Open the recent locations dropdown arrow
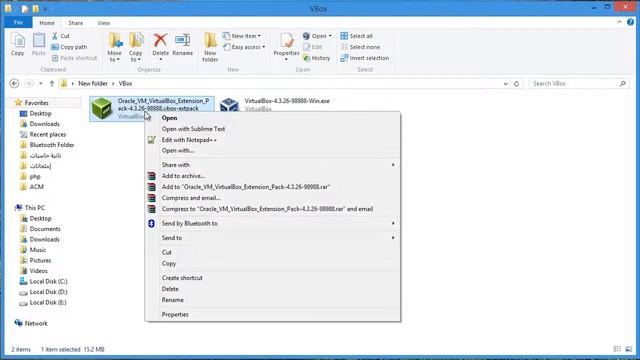The image size is (640, 360). point(40,84)
